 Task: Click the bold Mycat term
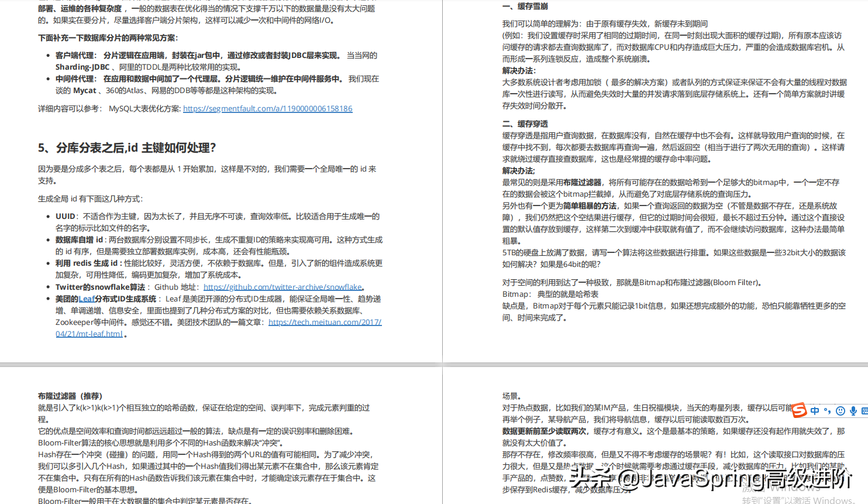point(84,90)
